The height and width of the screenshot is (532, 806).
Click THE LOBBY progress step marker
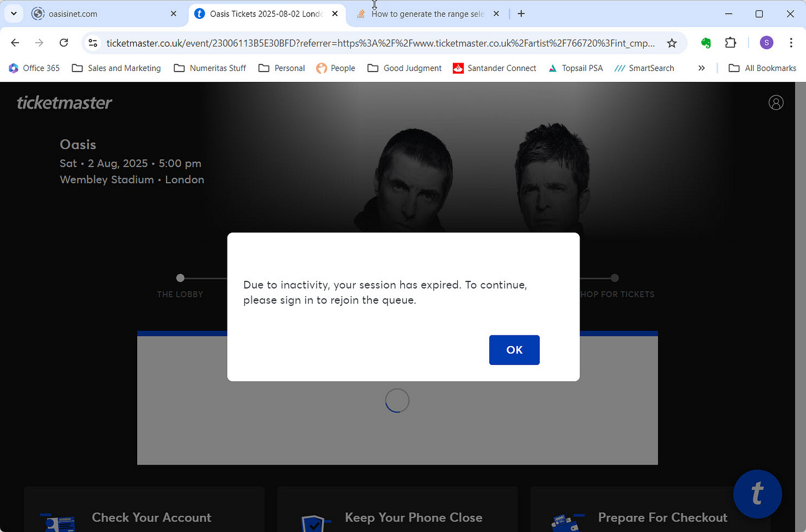pyautogui.click(x=180, y=278)
